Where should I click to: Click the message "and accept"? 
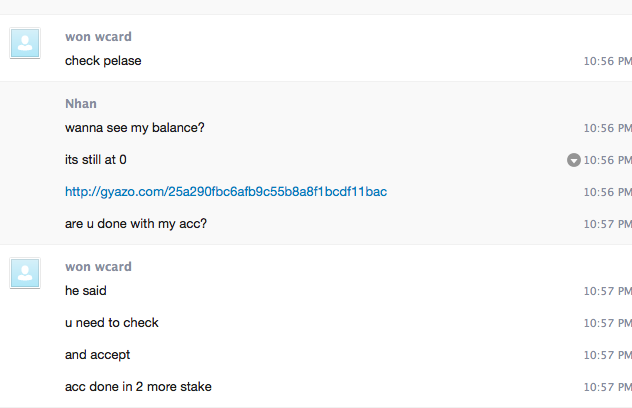98,355
